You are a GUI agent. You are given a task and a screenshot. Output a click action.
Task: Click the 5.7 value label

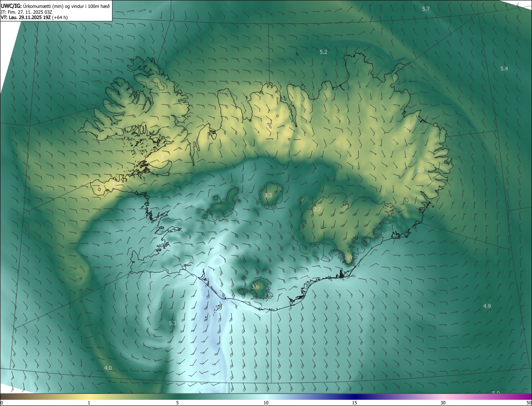[x=426, y=9]
